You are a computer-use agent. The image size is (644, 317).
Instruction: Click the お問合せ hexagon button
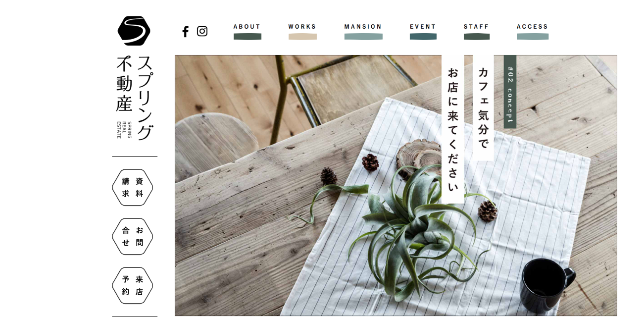pos(133,236)
